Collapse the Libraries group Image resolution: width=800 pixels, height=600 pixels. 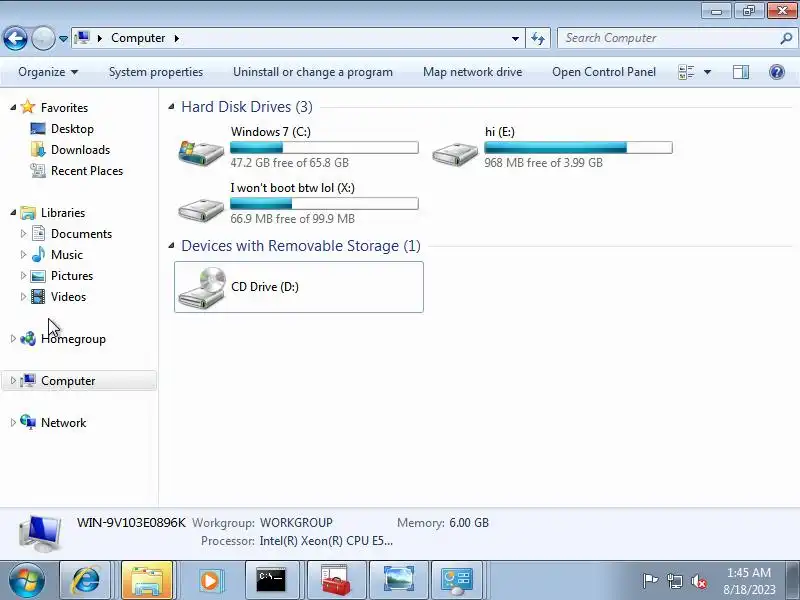click(13, 212)
